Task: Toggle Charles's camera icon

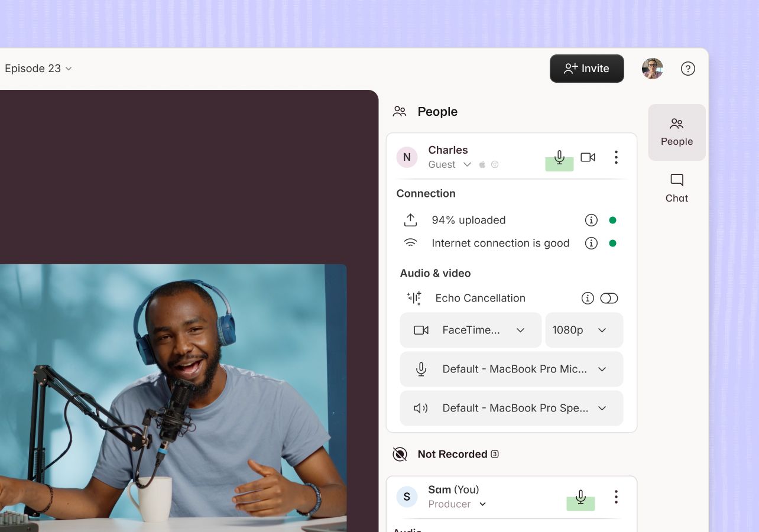Action: point(588,157)
